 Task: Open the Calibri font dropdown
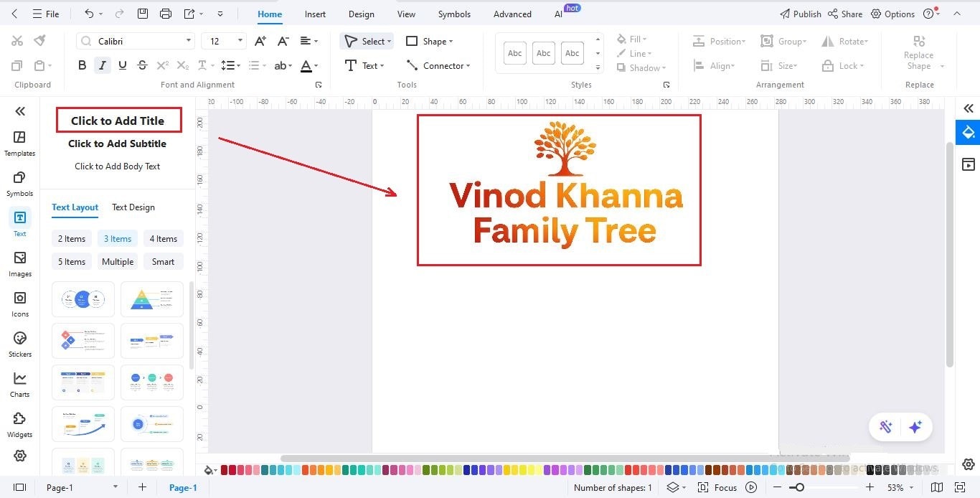[189, 40]
